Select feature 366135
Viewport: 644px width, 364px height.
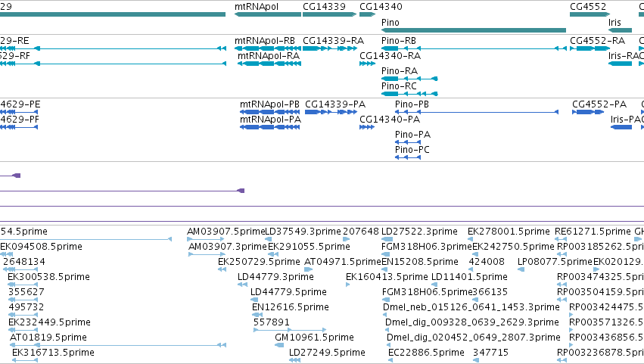pos(475,300)
